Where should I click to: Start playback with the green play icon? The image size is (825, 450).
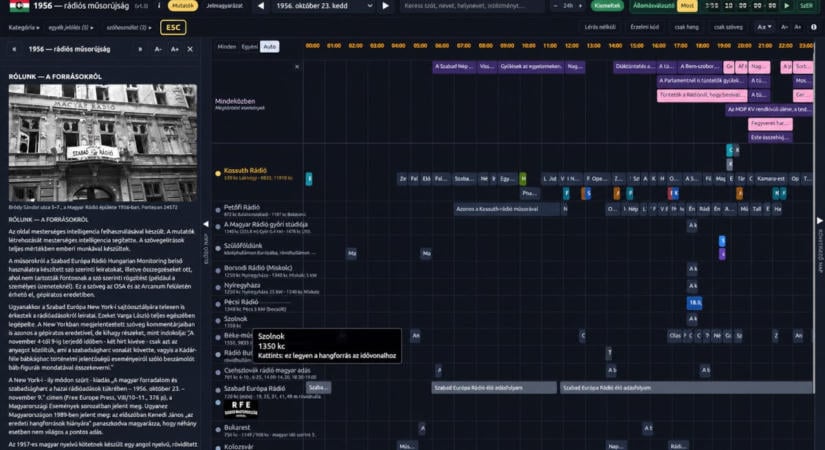click(787, 6)
